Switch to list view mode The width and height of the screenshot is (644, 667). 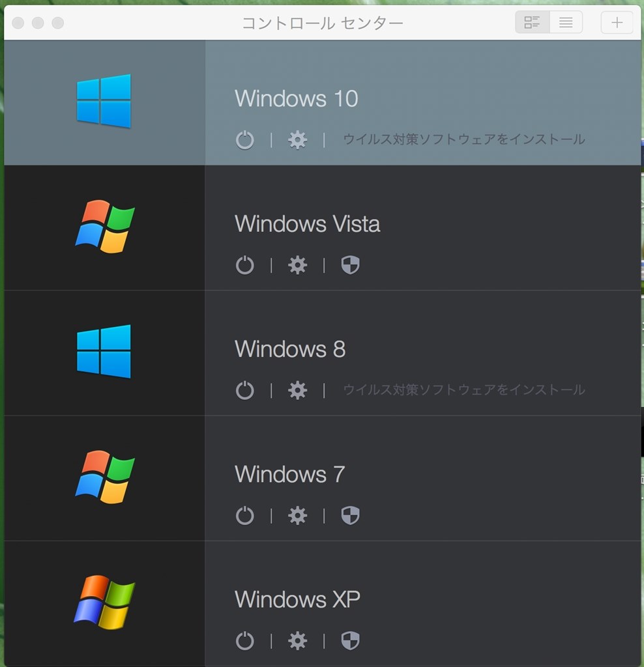tap(566, 22)
